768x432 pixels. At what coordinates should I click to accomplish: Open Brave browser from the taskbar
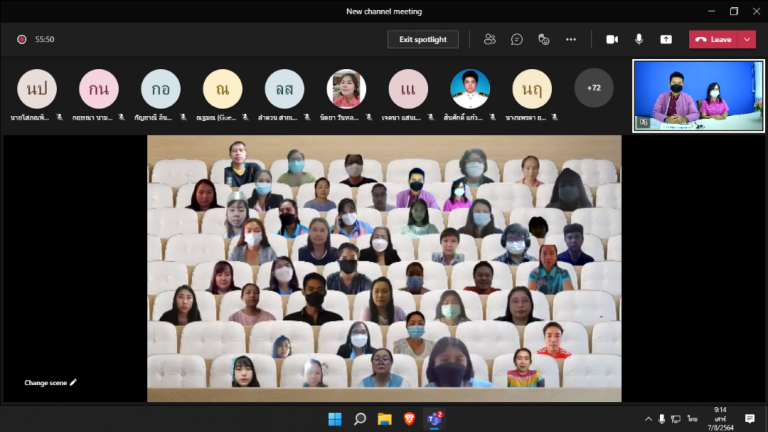coord(409,419)
